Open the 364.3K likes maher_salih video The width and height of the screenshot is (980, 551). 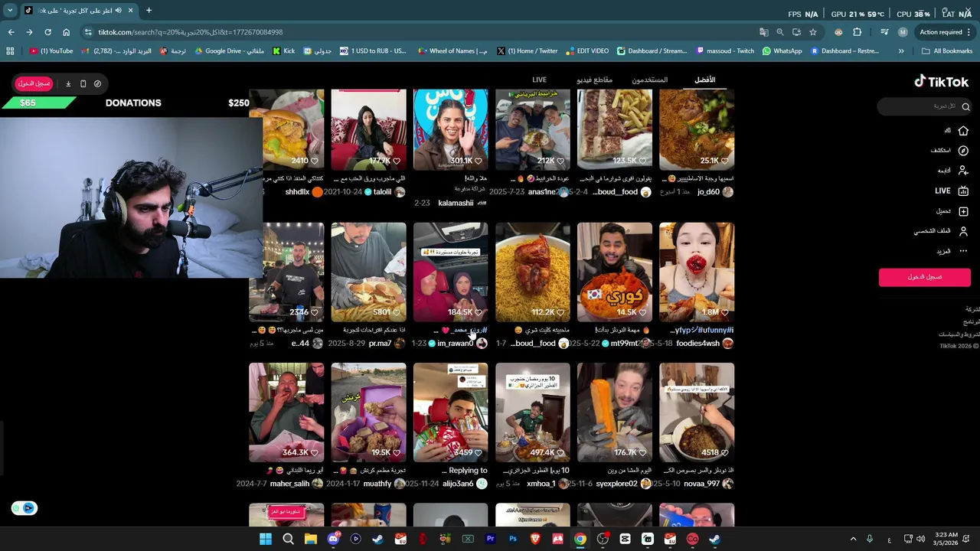(x=286, y=412)
